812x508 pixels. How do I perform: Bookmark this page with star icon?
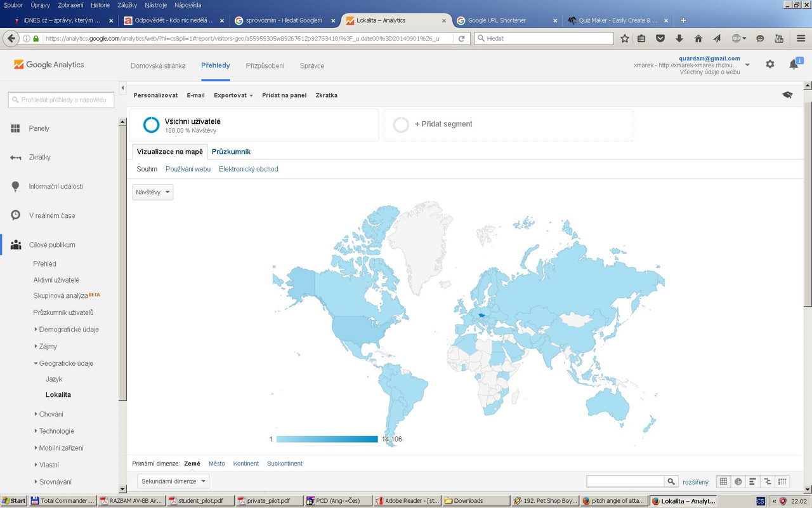(x=625, y=38)
